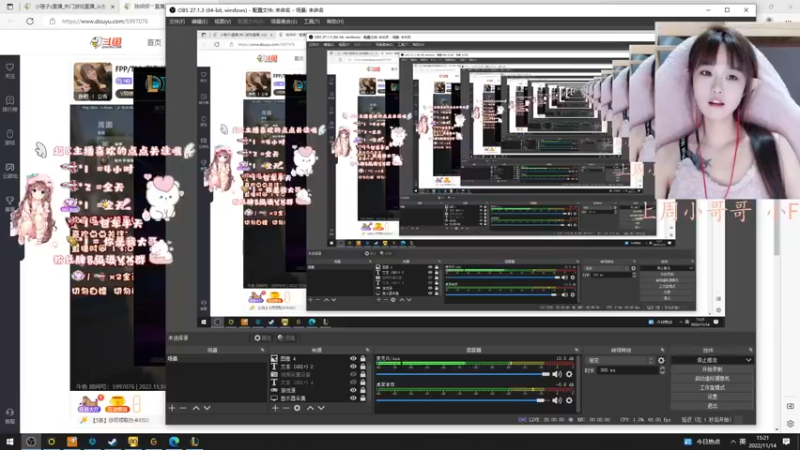Open the 编辑(E) menu in OBS
Viewport: 800px width, 450px height.
(199, 21)
